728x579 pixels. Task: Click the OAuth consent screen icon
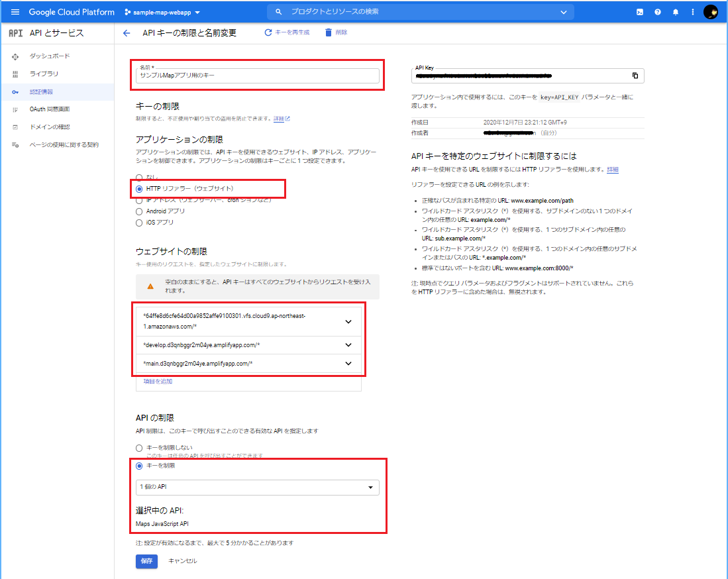(15, 109)
